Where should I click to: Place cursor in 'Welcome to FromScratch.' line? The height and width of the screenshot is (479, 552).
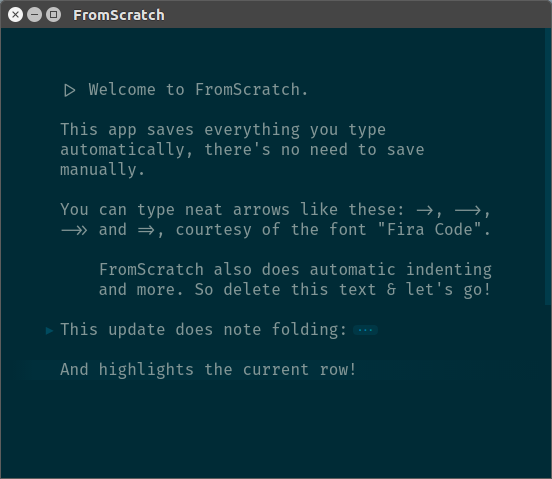(x=198, y=90)
